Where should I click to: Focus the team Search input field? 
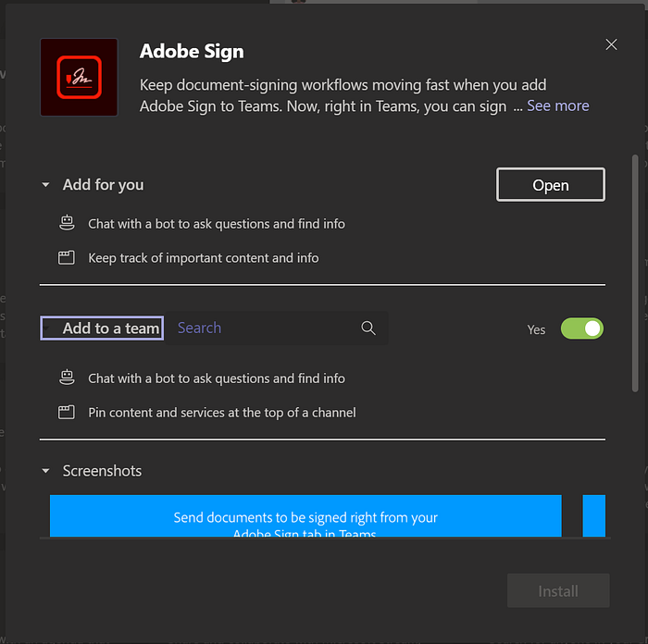pyautogui.click(x=277, y=328)
